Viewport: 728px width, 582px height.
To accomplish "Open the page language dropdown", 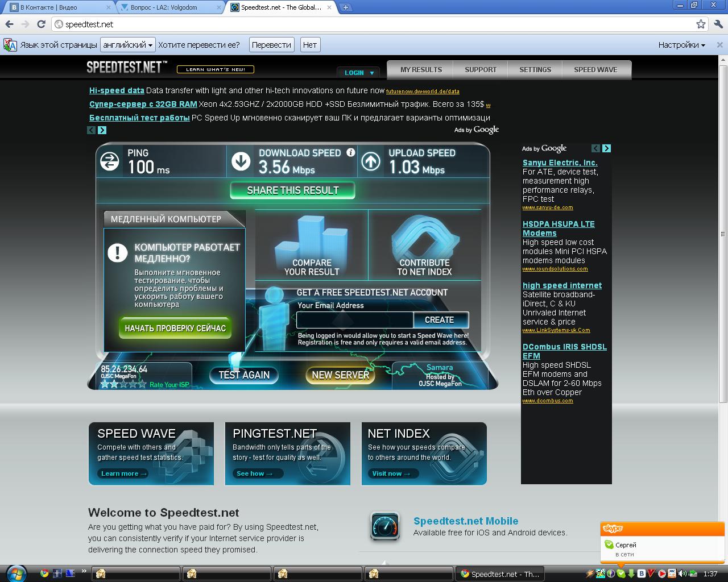I will click(x=127, y=45).
